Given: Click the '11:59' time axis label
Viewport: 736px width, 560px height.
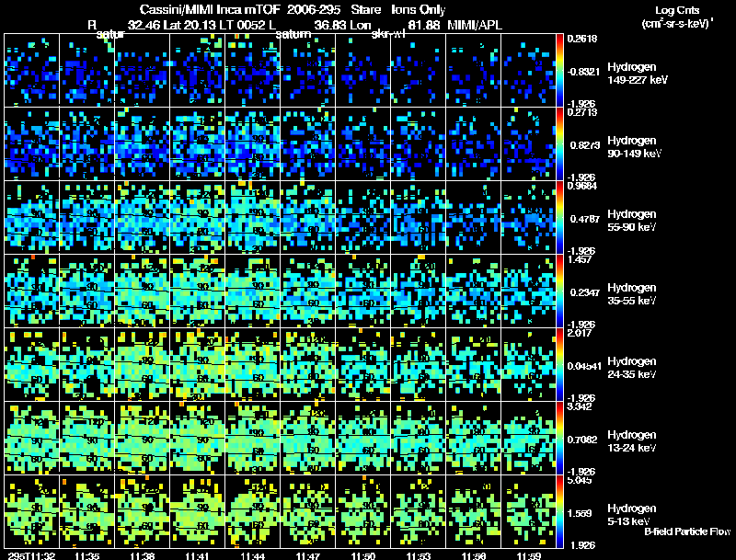Looking at the screenshot, I should pos(528,556).
